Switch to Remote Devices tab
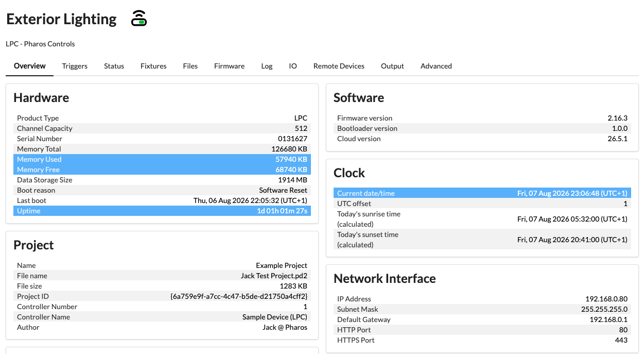This screenshot has height=354, width=644. click(x=339, y=66)
